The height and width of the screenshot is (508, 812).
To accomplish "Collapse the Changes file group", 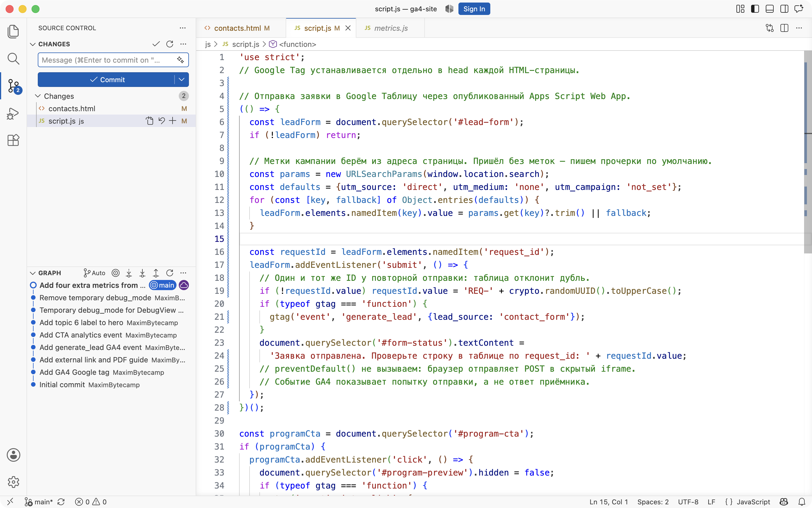I will [x=38, y=96].
